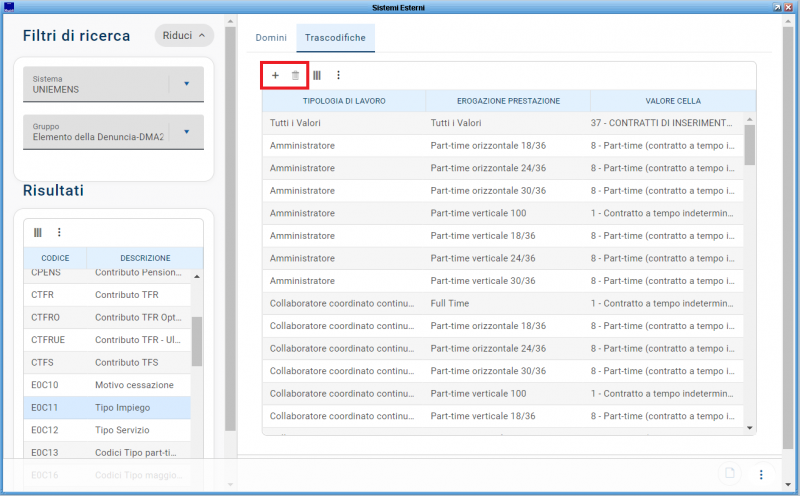Click the Trascodifiche table scroll up arrow
The image size is (800, 496).
click(x=749, y=119)
